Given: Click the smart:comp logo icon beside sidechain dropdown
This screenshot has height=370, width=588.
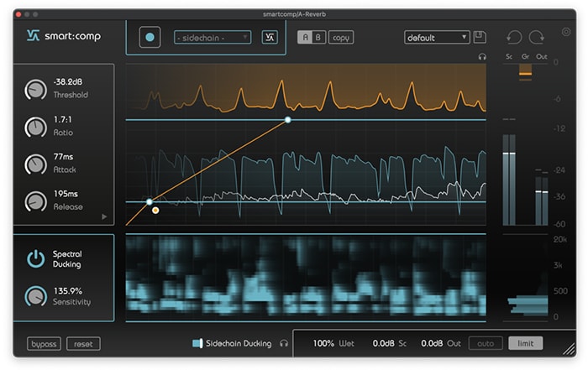Looking at the screenshot, I should (270, 37).
